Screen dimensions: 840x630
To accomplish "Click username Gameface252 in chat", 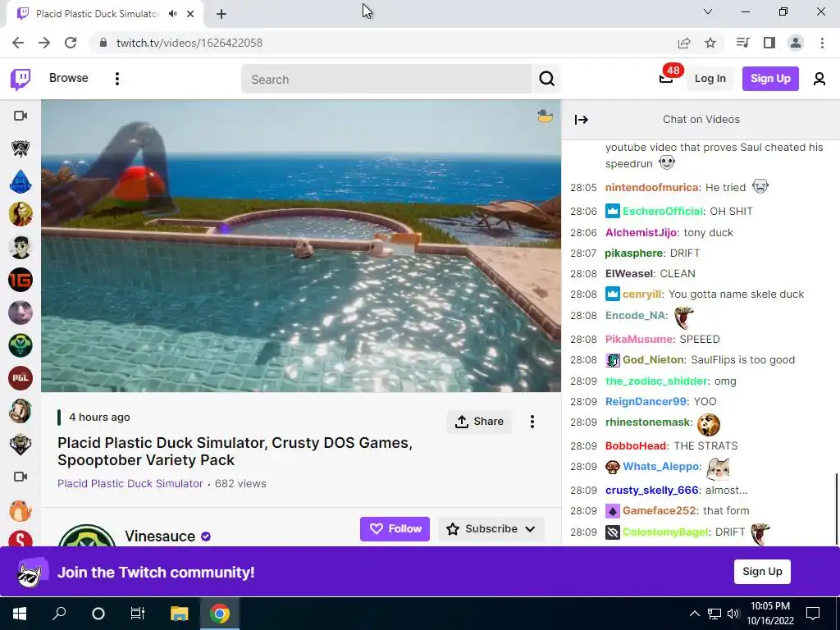I will pos(659,510).
